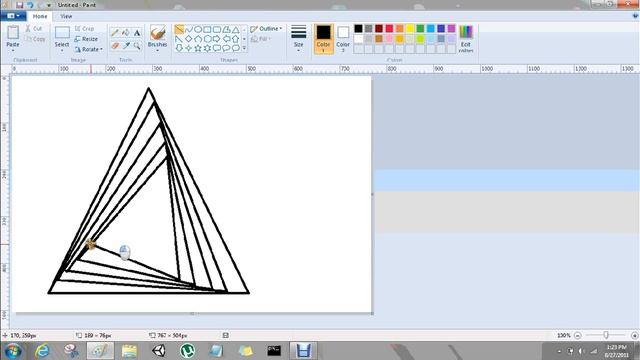The image size is (640, 360).
Task: Select the Curve shape
Action: click(x=189, y=29)
